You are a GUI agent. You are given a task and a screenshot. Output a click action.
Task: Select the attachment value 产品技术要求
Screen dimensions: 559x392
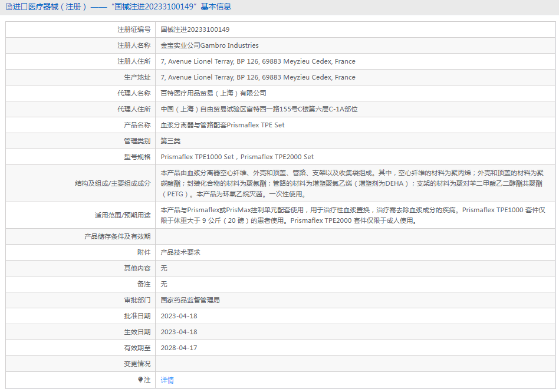tap(180, 252)
